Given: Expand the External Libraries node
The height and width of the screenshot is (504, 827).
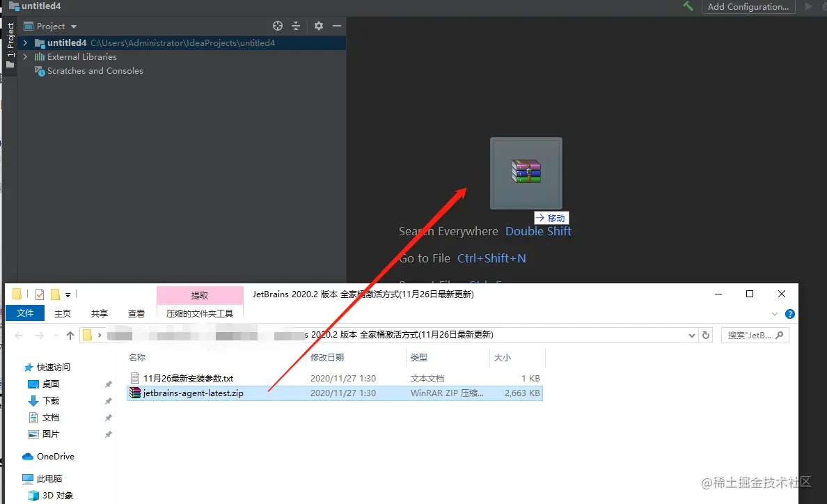Looking at the screenshot, I should coord(25,56).
